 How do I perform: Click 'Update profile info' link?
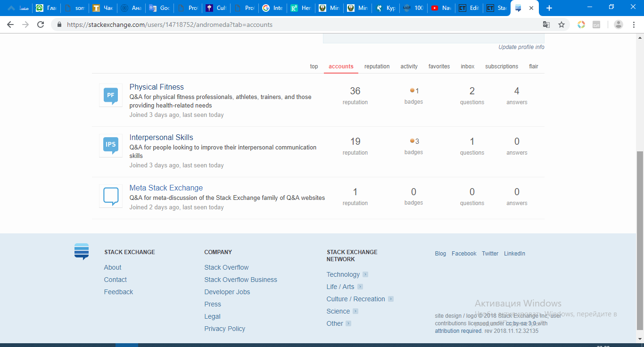click(521, 47)
